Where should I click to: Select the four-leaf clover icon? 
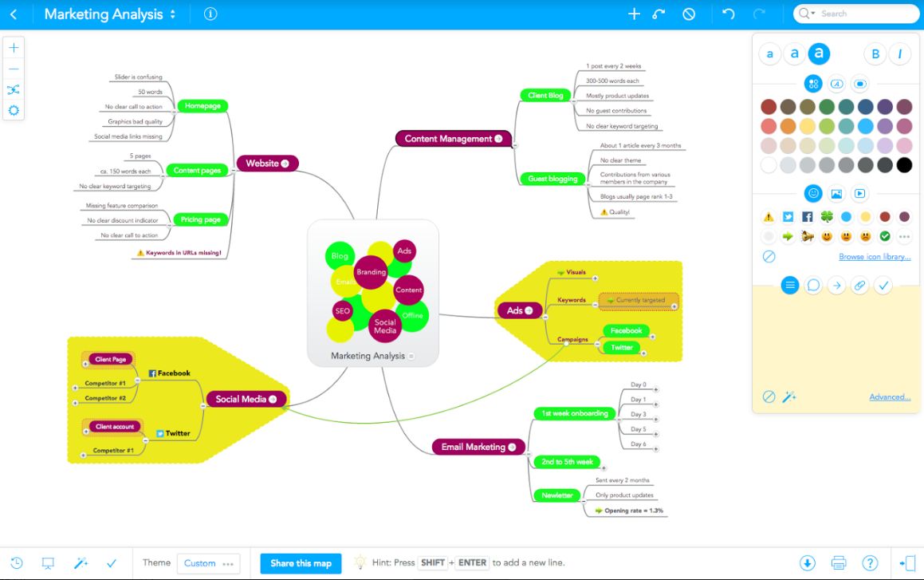point(827,217)
